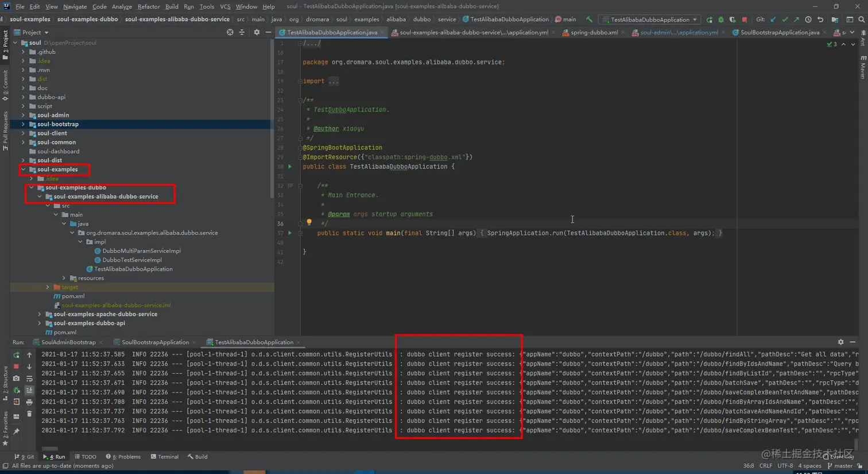
Task: Clear the console with the trash icon
Action: 29,414
